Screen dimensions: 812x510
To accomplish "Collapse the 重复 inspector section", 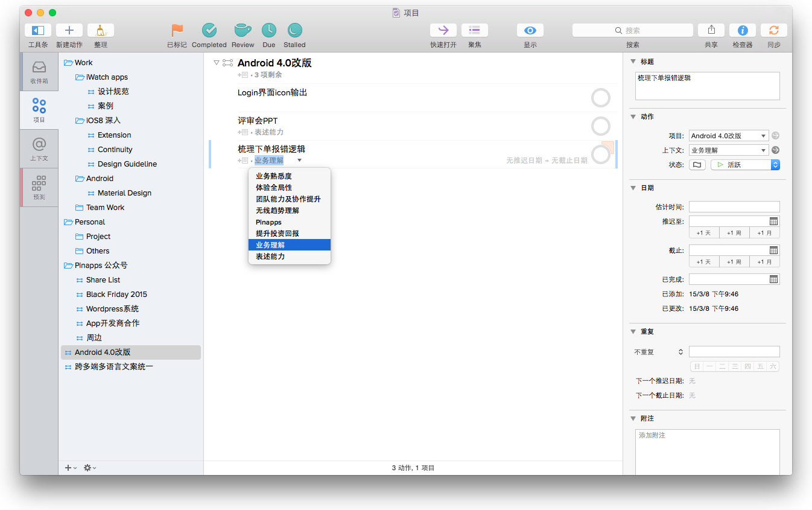I will click(x=633, y=331).
